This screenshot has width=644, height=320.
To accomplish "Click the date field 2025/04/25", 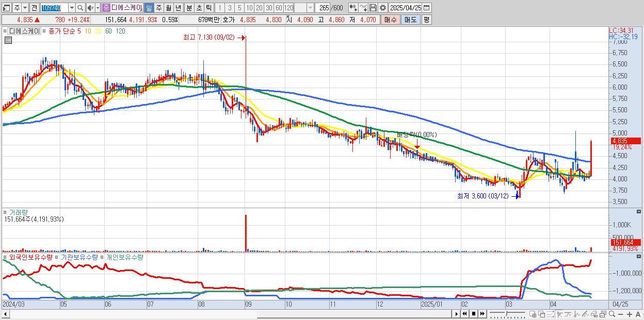I will coord(406,8).
